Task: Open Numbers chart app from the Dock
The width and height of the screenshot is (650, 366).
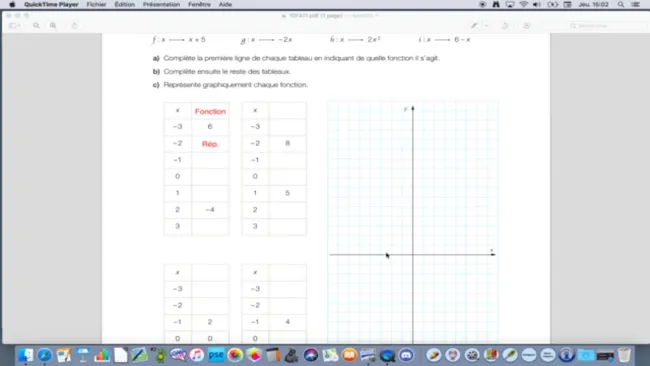Action: pos(102,355)
